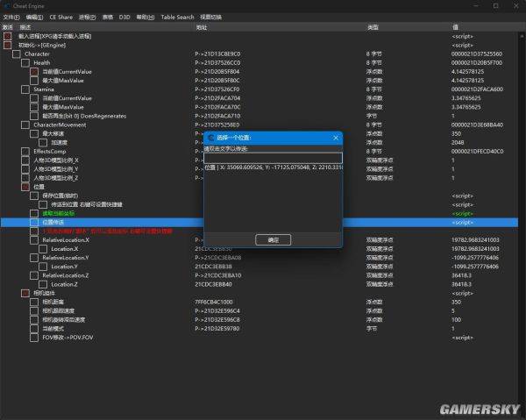The height and width of the screenshot is (420, 526).
Task: Toggle the Stamina row checkbox
Action: [25, 89]
